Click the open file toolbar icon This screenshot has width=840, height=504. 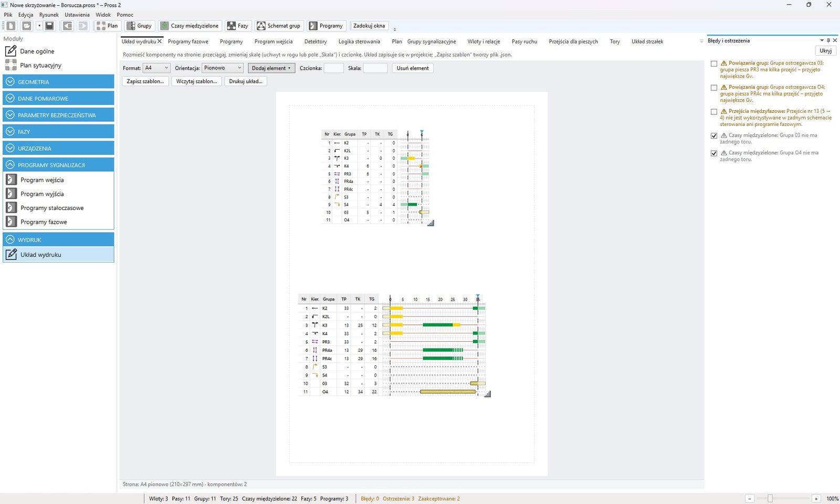click(26, 26)
